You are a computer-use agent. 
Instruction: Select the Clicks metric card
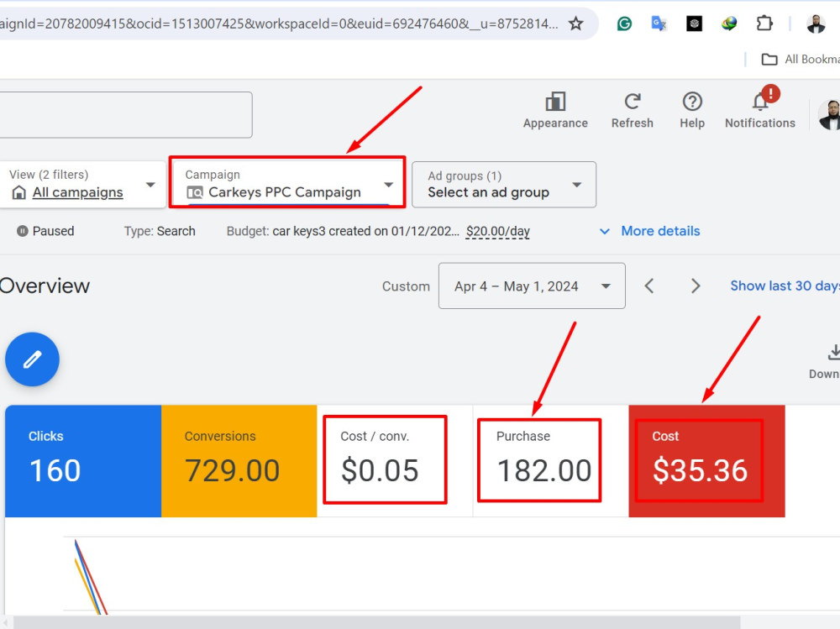83,461
